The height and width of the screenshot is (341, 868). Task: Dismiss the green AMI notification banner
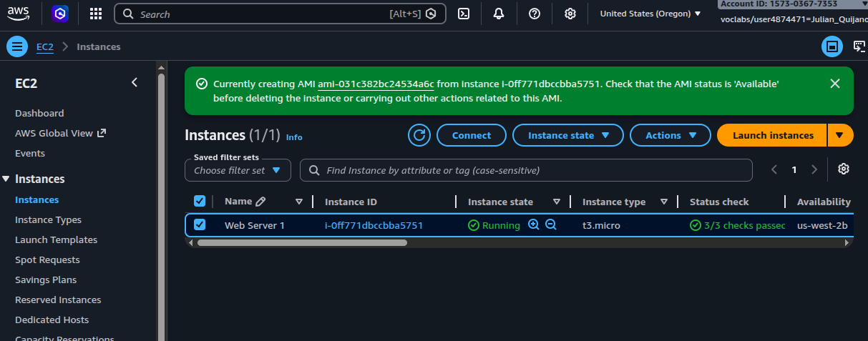tap(834, 84)
